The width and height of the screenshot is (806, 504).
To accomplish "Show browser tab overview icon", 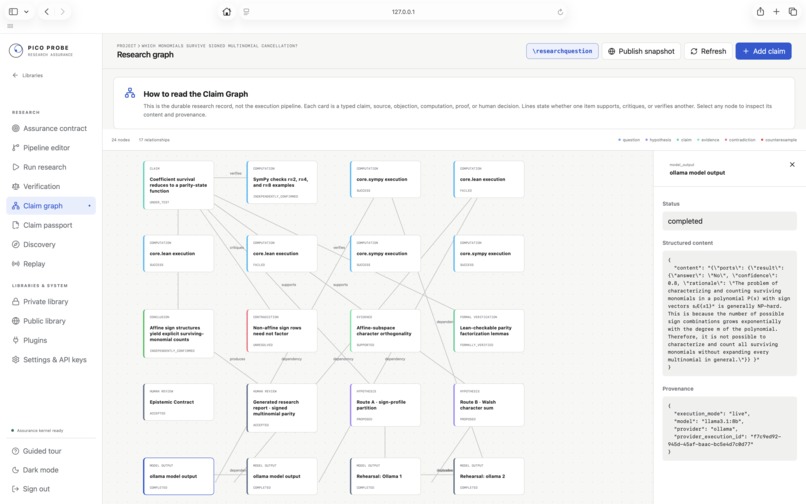I will [x=793, y=12].
